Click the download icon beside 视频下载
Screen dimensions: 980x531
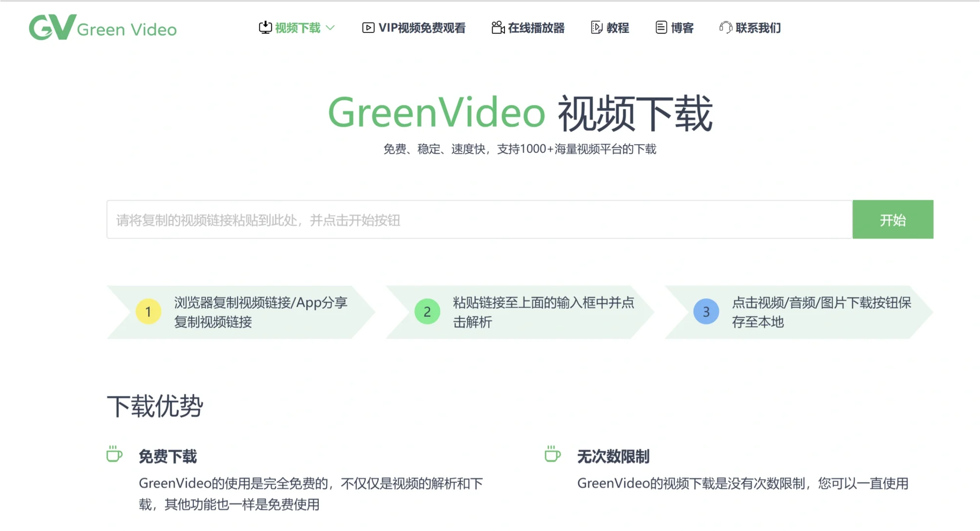point(265,28)
